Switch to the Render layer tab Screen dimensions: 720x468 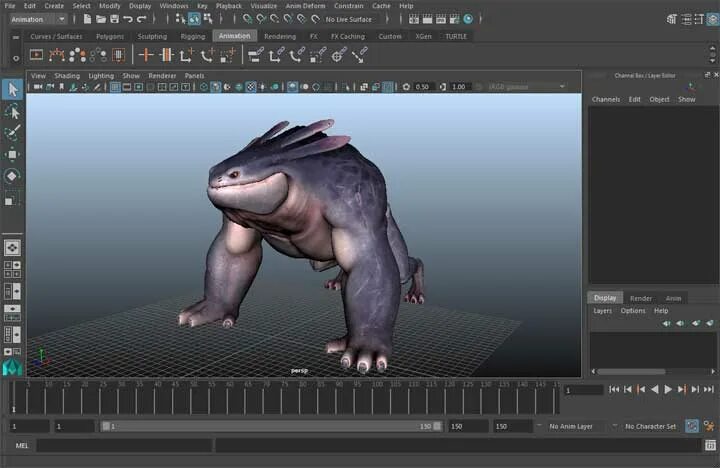coord(641,298)
